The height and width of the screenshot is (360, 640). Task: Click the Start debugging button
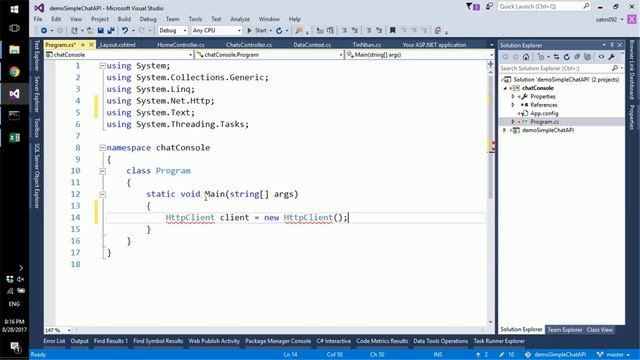click(257, 31)
